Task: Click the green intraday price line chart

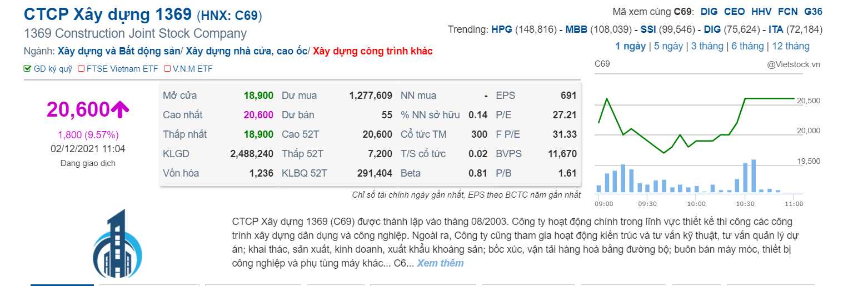Action: click(x=696, y=125)
